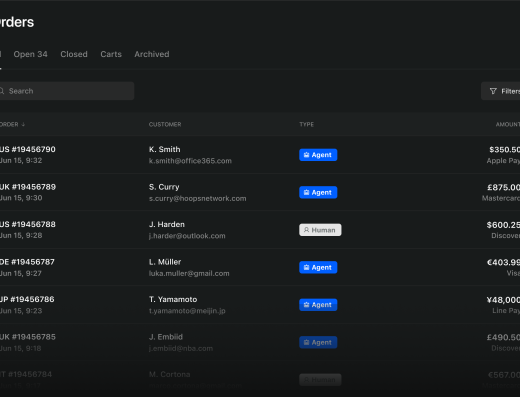This screenshot has width=520, height=397.
Task: Open order US #19456790
Action: point(28,149)
